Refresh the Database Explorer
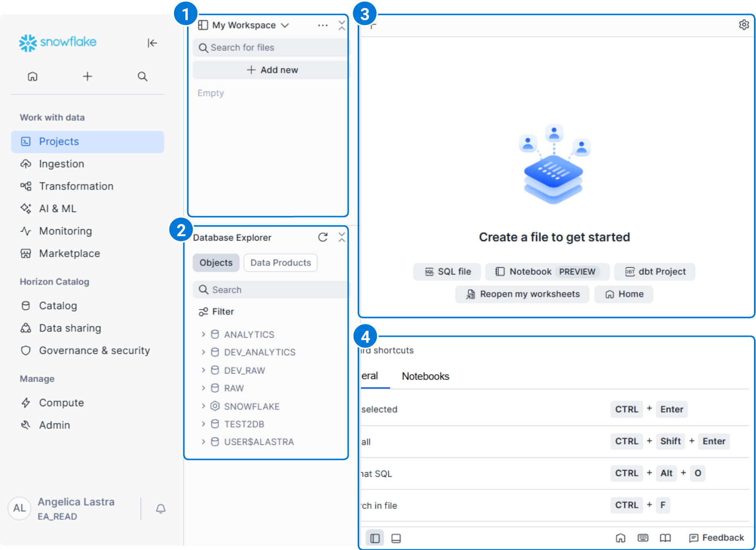The width and height of the screenshot is (756, 550). (323, 237)
